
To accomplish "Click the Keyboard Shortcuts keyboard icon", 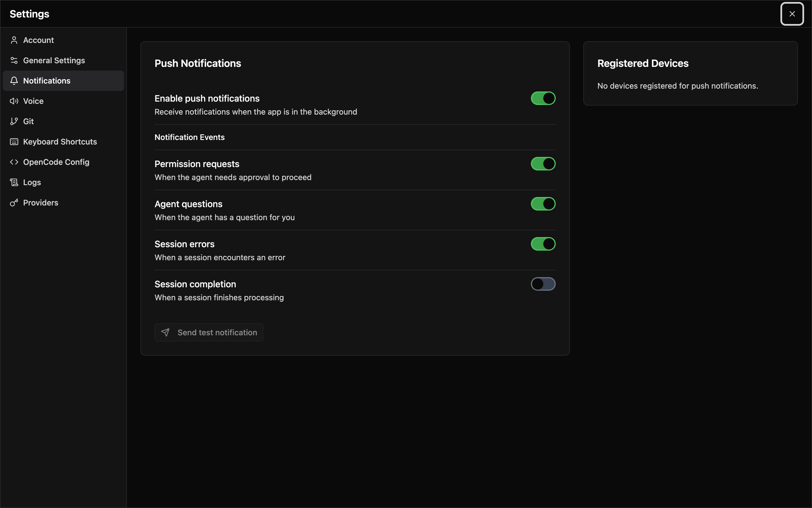I will point(14,142).
